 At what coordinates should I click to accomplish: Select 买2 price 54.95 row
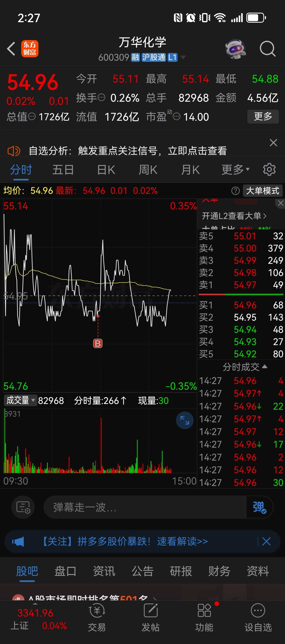[241, 317]
